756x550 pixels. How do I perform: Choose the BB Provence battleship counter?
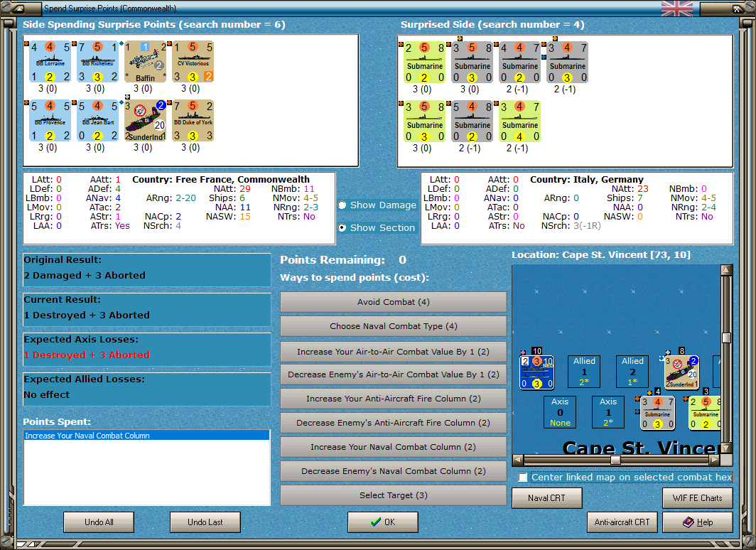click(50, 121)
